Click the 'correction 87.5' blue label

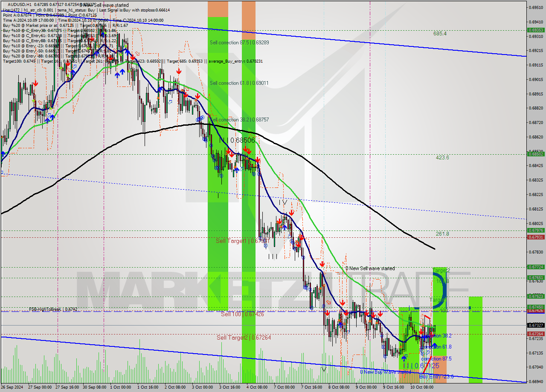(436, 359)
